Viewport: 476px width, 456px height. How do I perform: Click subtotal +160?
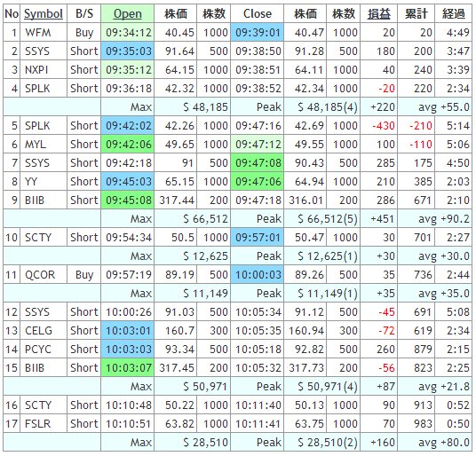click(382, 443)
